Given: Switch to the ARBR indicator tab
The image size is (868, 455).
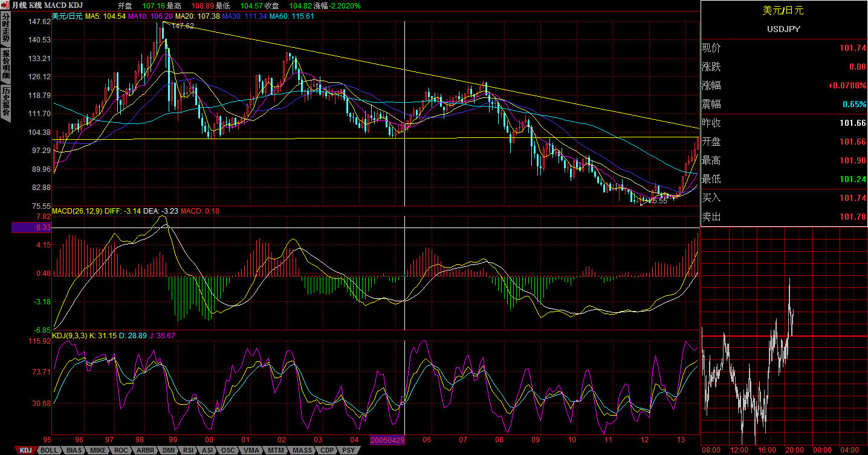Looking at the screenshot, I should pos(145,450).
